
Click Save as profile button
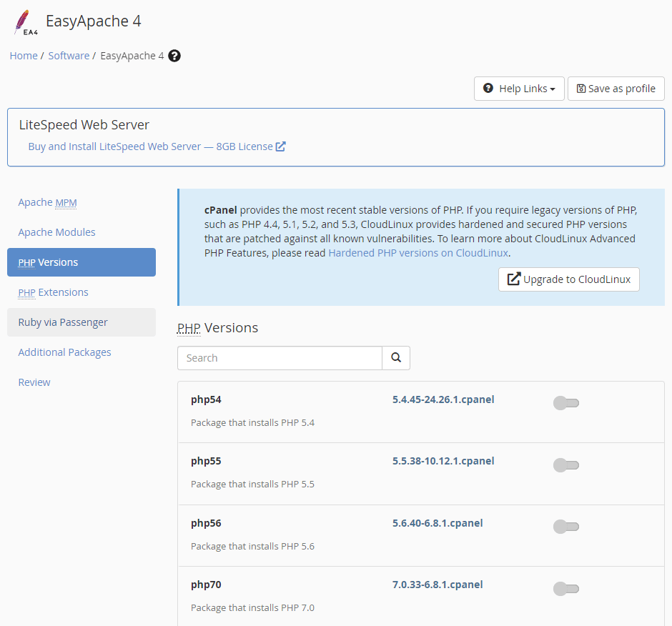(616, 89)
